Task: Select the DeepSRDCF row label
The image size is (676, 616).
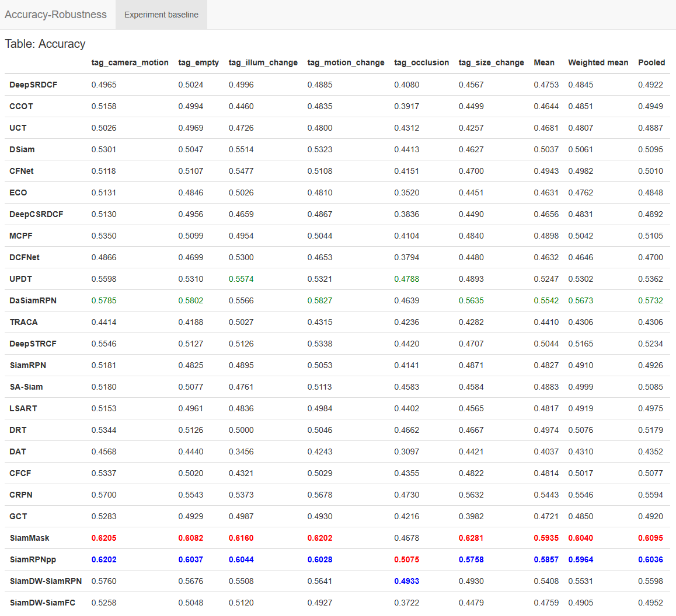Action: click(33, 85)
